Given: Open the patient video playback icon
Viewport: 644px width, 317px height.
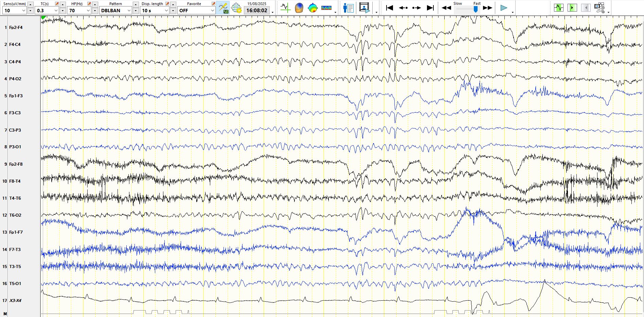Looking at the screenshot, I should (364, 7).
